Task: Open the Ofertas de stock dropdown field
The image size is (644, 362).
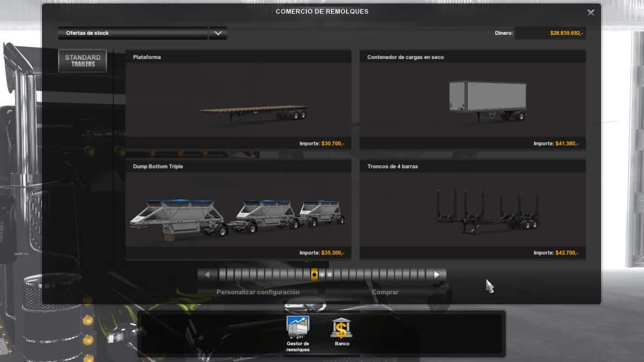Action: coord(133,33)
